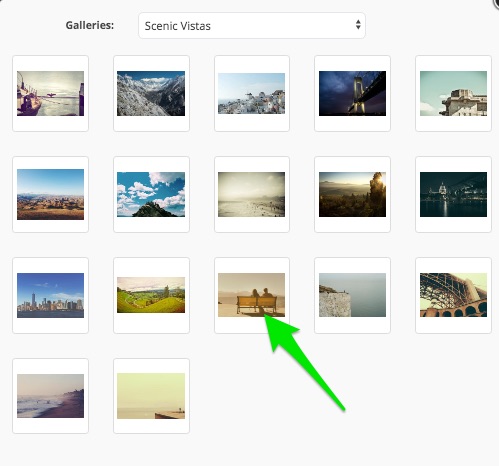Select the boat deck and airplane thumbnail
499x466 pixels.
pyautogui.click(x=50, y=93)
